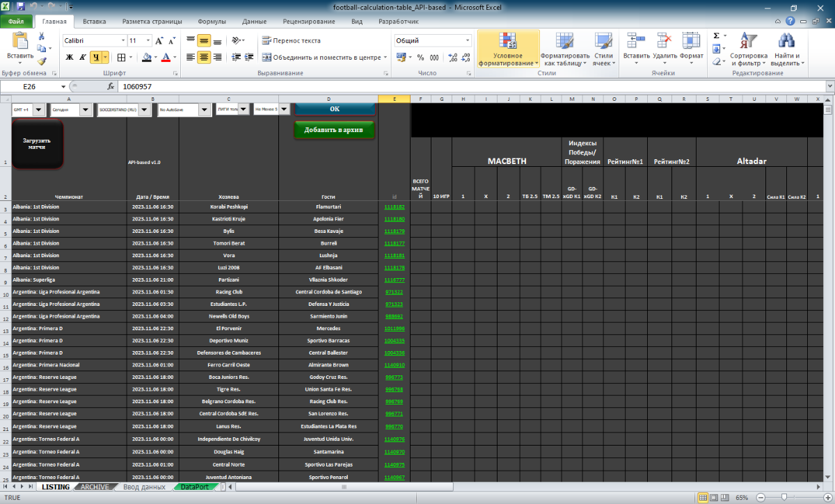Click the Format Painter brush icon
Image resolution: width=835 pixels, height=504 pixels.
pos(41,60)
